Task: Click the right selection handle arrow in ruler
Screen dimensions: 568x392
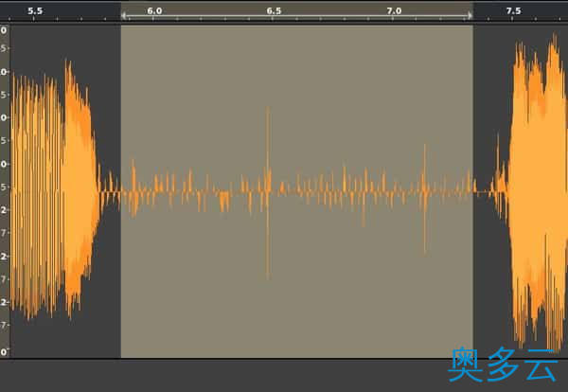Action: (x=470, y=15)
